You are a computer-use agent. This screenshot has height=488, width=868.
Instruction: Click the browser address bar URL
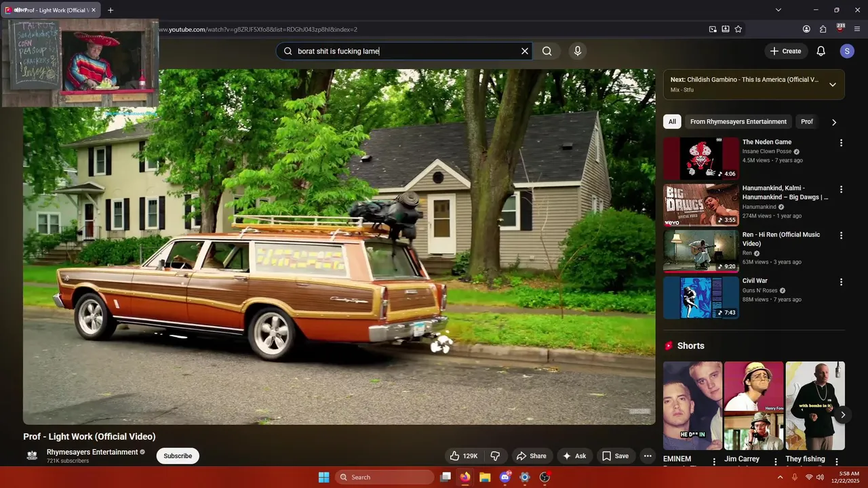(x=258, y=29)
